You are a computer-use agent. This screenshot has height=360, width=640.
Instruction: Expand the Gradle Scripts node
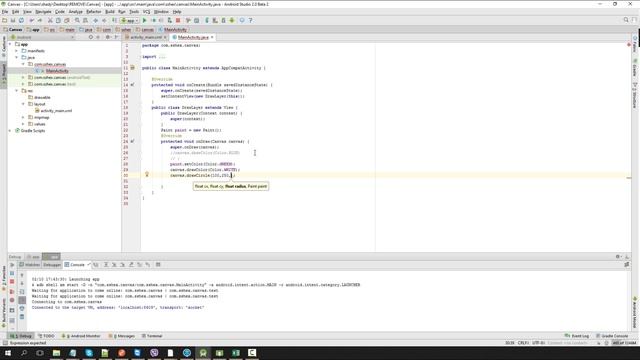point(10,131)
